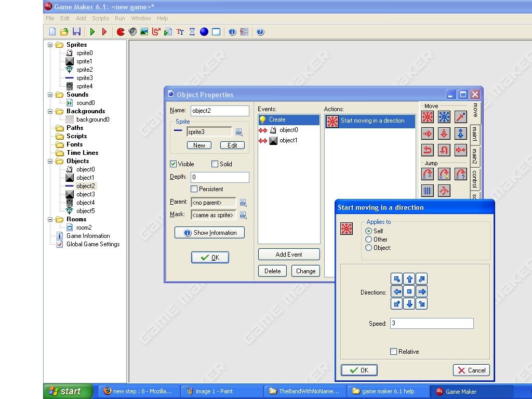Open help using the question mark icon
The height and width of the screenshot is (399, 532).
point(260,32)
